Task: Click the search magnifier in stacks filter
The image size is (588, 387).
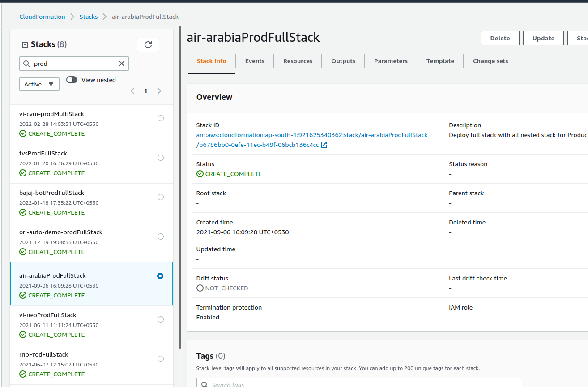Action: click(x=26, y=64)
